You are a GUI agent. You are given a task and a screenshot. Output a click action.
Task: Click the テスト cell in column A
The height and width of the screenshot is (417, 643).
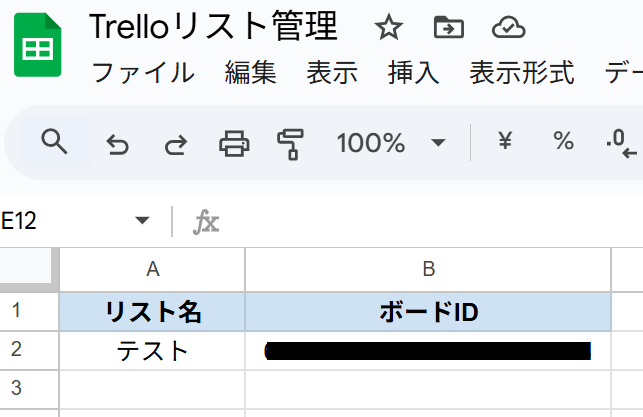pos(152,350)
